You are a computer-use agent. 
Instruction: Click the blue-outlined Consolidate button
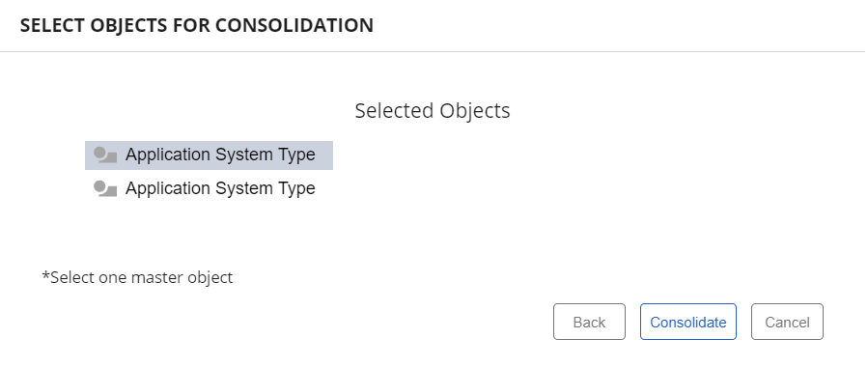coord(688,322)
